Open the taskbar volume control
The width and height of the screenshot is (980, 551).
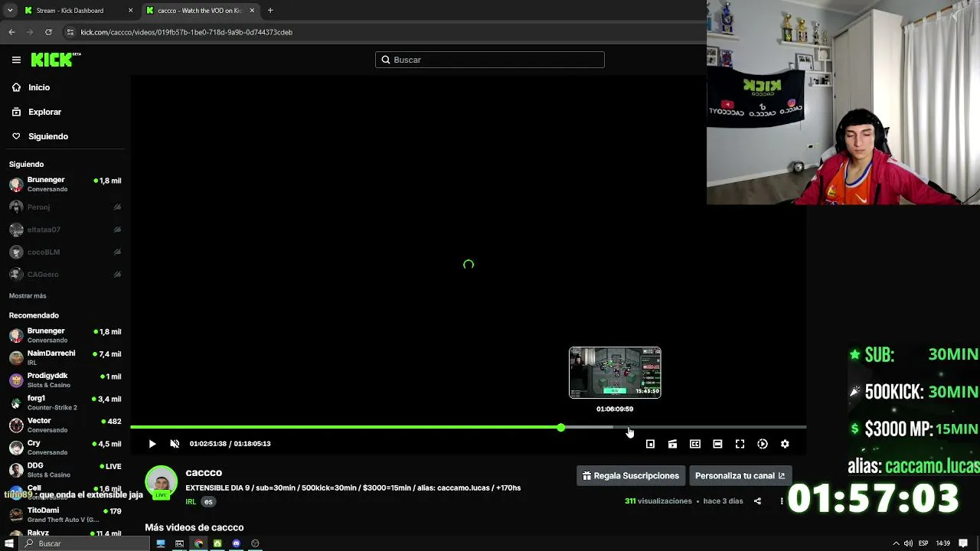tap(908, 543)
